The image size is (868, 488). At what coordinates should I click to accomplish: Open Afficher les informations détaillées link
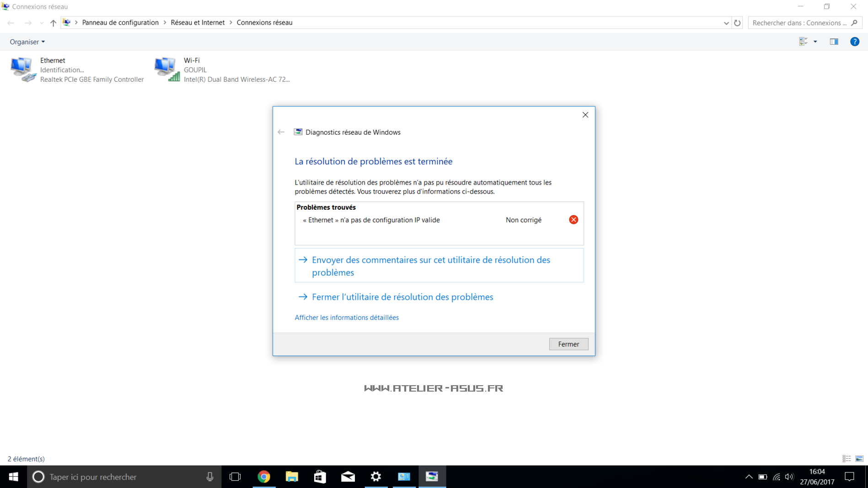tap(346, 318)
